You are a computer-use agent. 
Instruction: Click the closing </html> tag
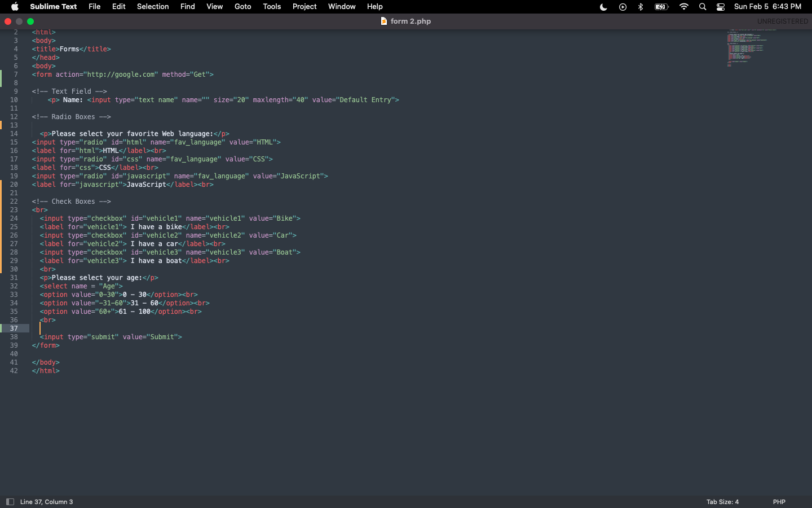pyautogui.click(x=46, y=371)
